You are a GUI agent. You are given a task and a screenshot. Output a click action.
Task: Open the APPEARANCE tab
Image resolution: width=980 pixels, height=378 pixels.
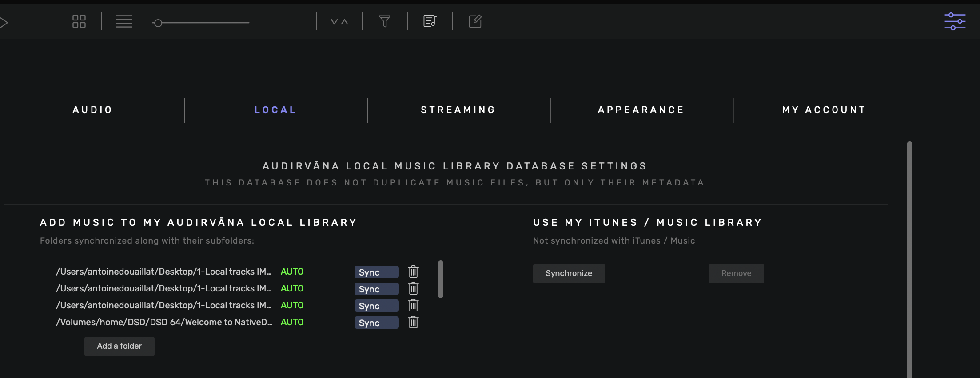click(x=641, y=110)
